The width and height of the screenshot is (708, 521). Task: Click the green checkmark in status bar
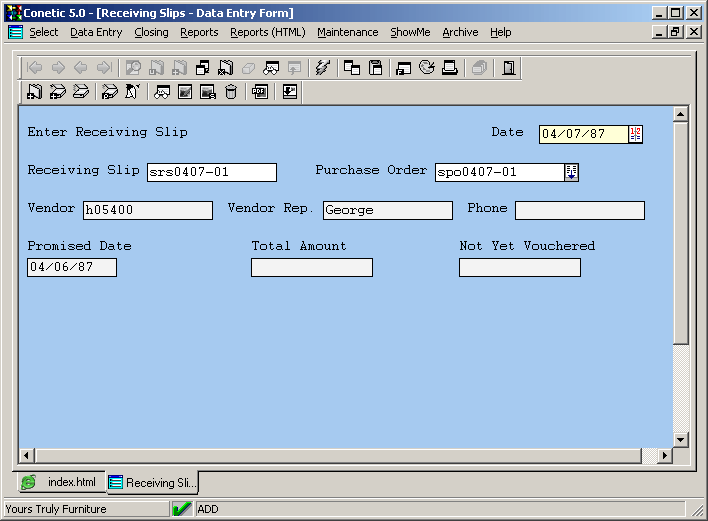182,509
